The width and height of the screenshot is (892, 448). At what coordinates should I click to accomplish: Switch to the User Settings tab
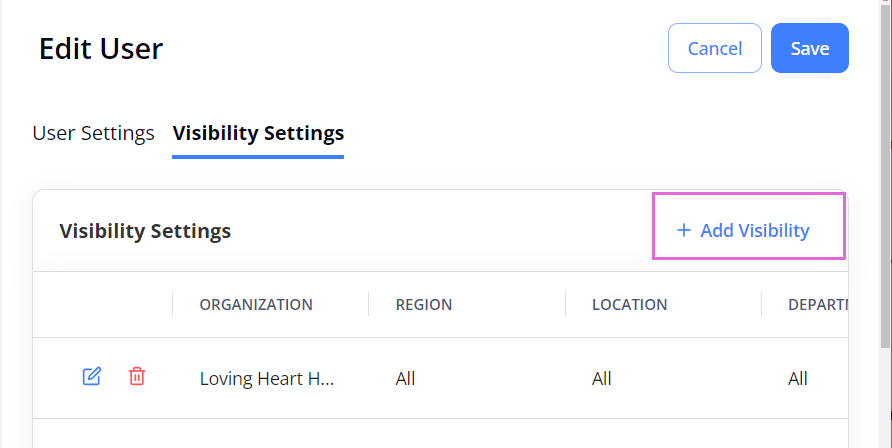tap(93, 133)
